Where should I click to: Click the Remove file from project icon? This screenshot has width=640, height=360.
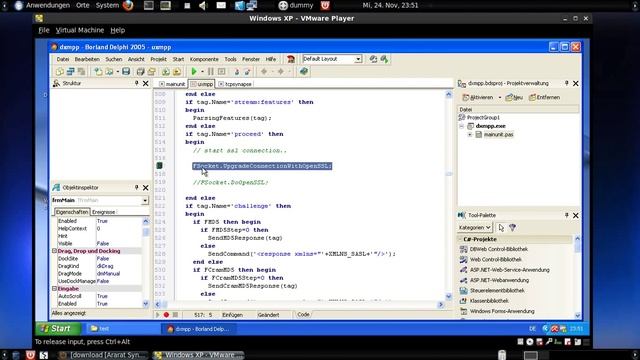point(177,71)
